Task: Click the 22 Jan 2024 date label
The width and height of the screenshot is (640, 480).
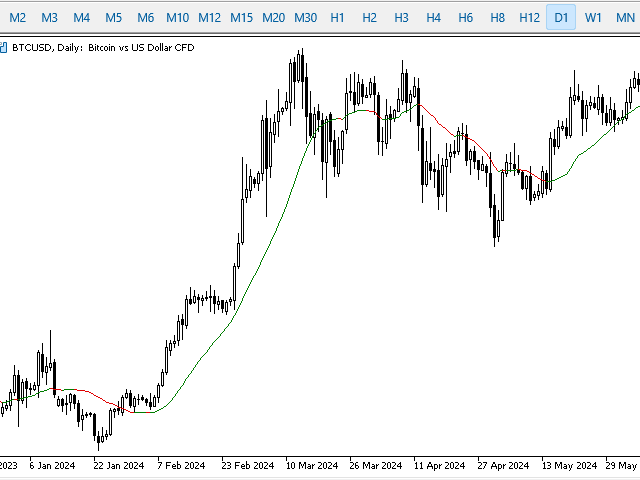Action: [x=118, y=466]
